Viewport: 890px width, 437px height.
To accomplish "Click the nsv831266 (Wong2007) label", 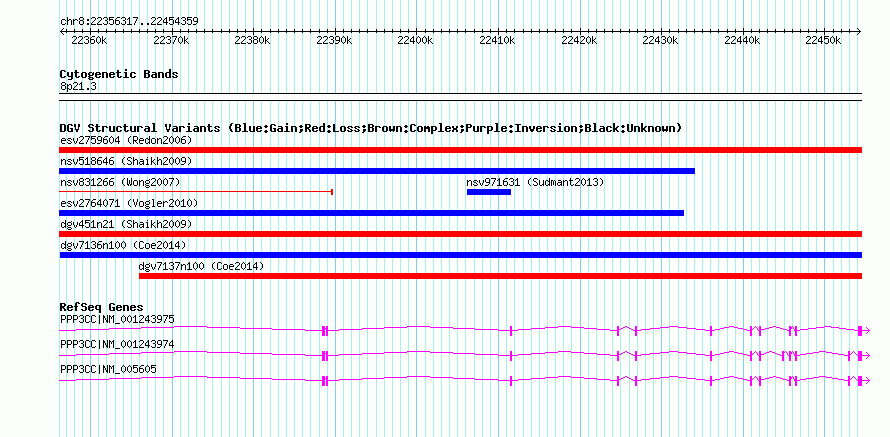I will (x=120, y=182).
